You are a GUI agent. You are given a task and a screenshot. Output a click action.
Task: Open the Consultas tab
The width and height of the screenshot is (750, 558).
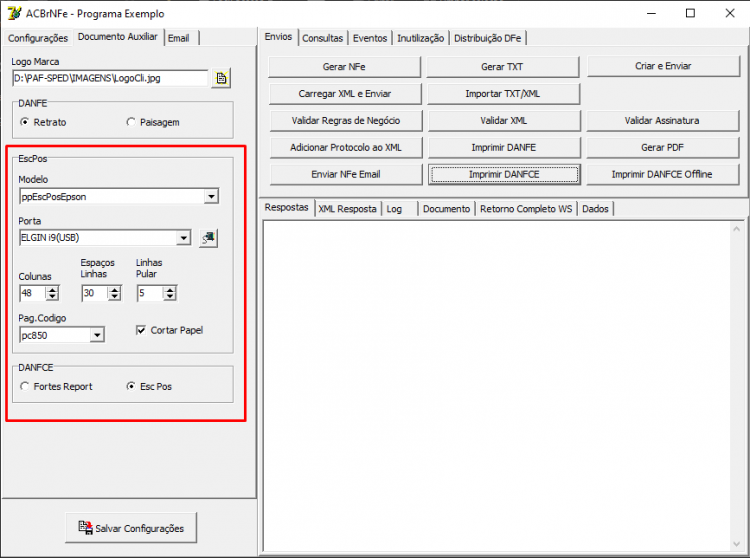tap(322, 38)
